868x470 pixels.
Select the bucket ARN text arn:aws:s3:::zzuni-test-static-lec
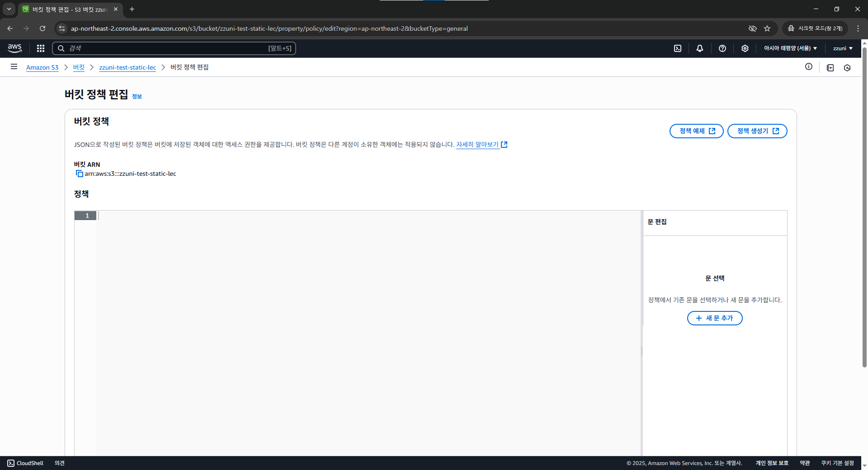coord(130,174)
